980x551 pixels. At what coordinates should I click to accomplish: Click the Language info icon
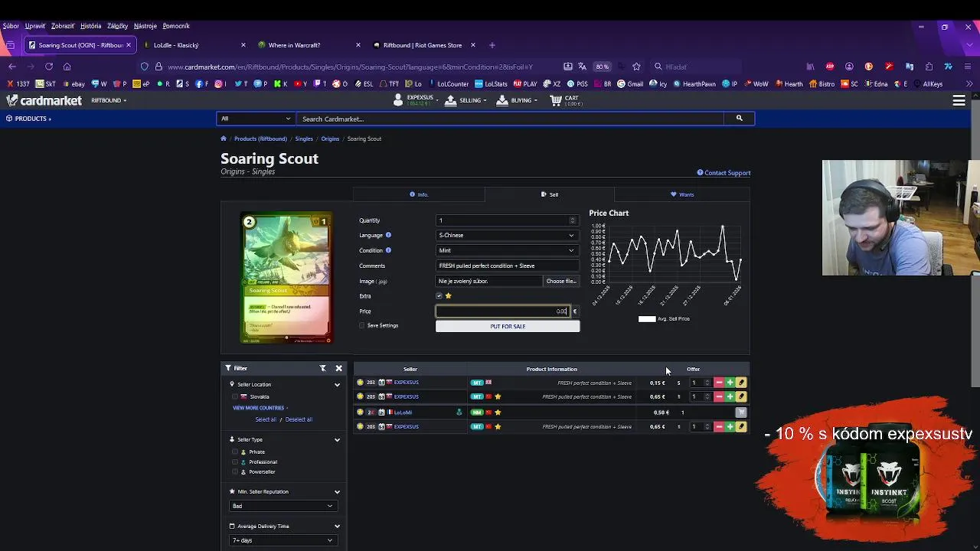(388, 235)
